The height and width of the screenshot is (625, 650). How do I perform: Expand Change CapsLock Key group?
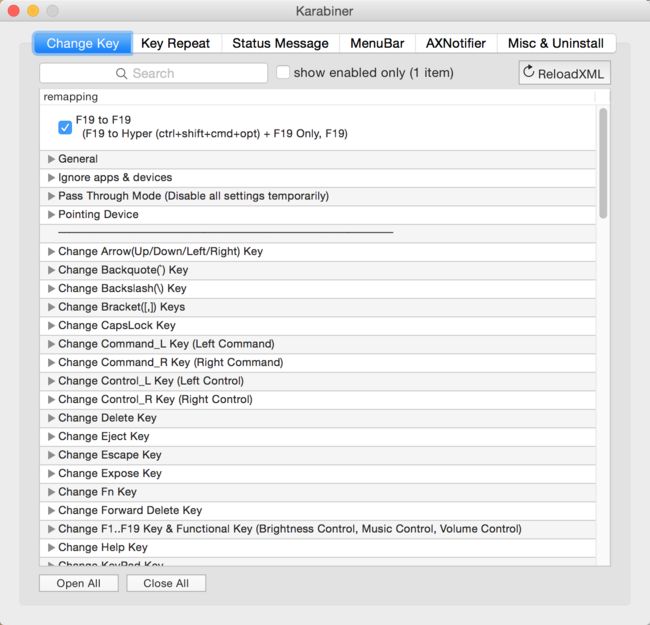(x=51, y=325)
